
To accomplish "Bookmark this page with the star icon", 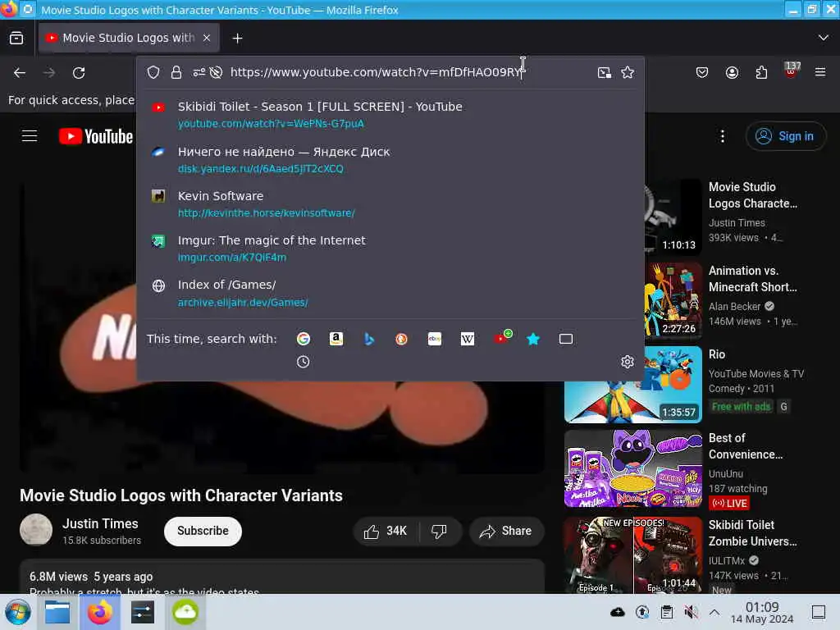I will click(628, 72).
